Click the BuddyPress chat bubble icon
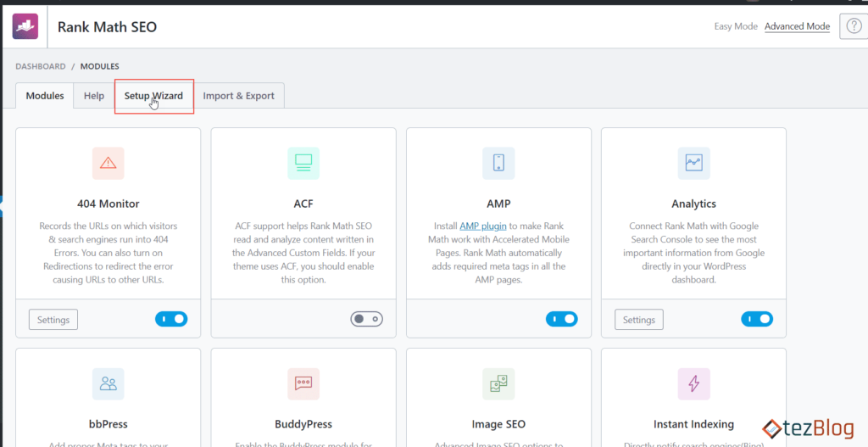The width and height of the screenshot is (868, 447). pos(303,384)
